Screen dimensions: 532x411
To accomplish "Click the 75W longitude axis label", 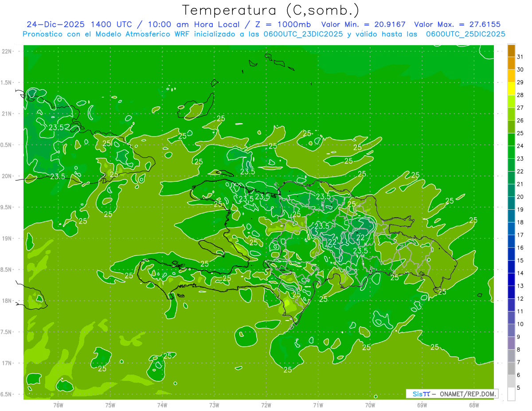I will [x=110, y=405].
